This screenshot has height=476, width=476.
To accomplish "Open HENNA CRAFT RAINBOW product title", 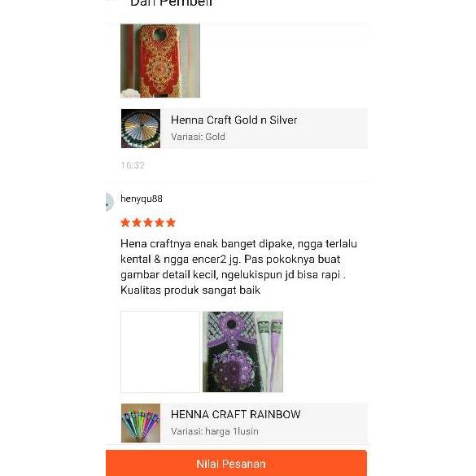I will [x=236, y=414].
